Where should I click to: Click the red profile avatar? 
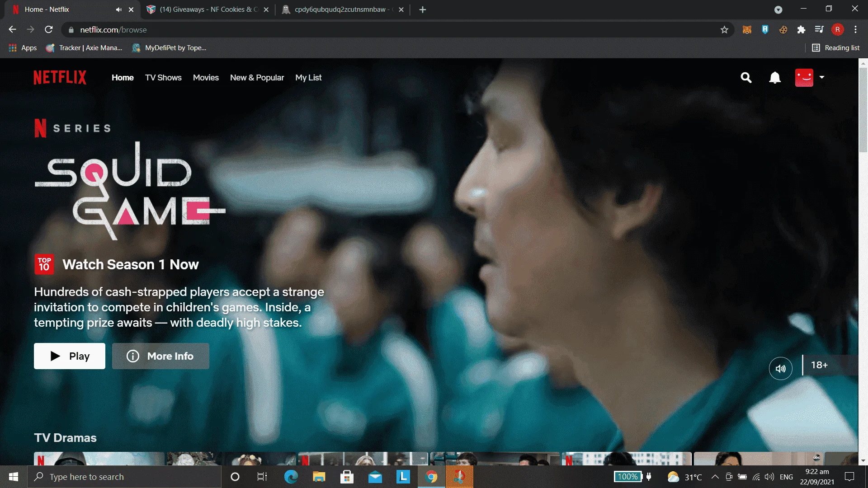[804, 77]
